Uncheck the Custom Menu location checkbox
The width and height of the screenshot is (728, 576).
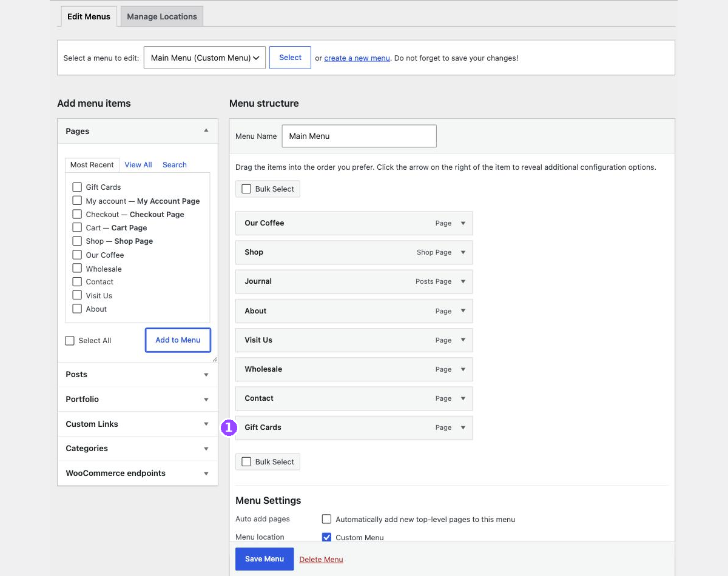pyautogui.click(x=326, y=537)
